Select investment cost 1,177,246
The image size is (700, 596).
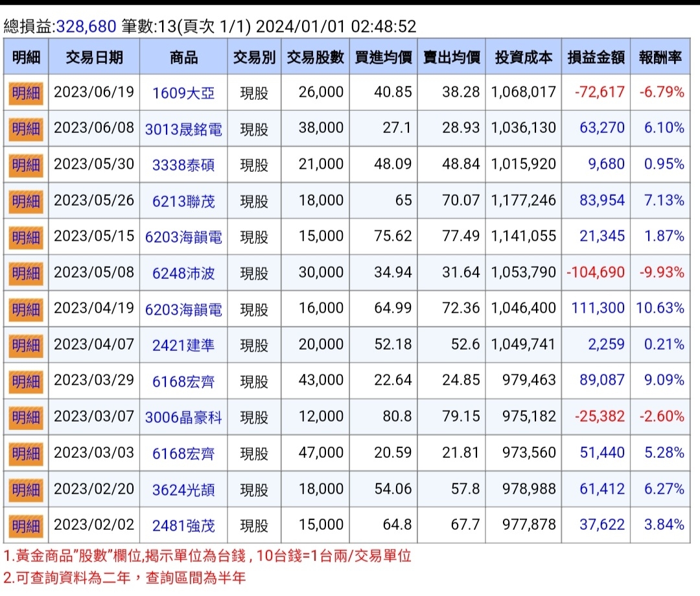click(x=523, y=200)
